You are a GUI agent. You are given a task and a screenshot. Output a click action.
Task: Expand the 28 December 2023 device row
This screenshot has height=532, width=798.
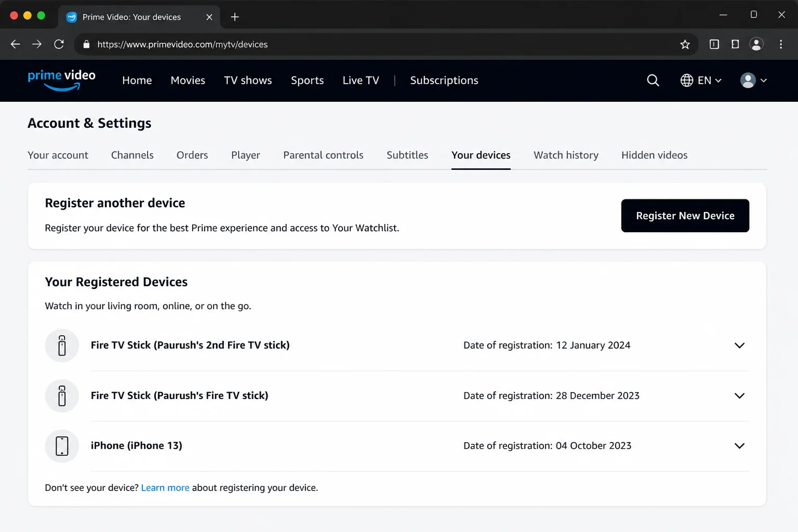(739, 396)
